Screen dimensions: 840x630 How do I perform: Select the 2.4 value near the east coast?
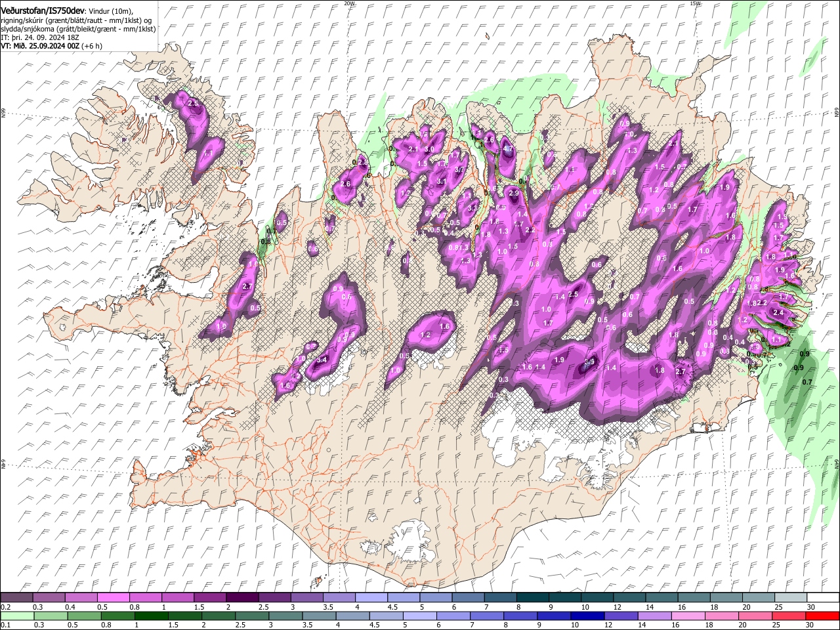778,313
